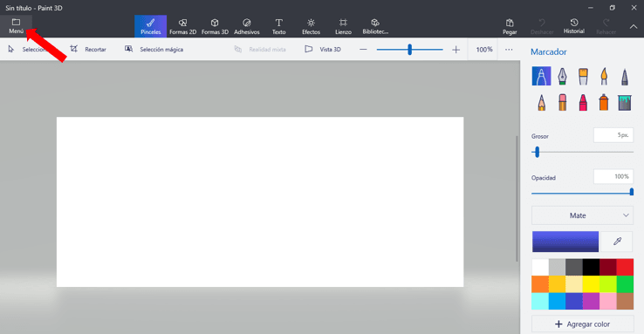Select the Marker brush

(541, 77)
